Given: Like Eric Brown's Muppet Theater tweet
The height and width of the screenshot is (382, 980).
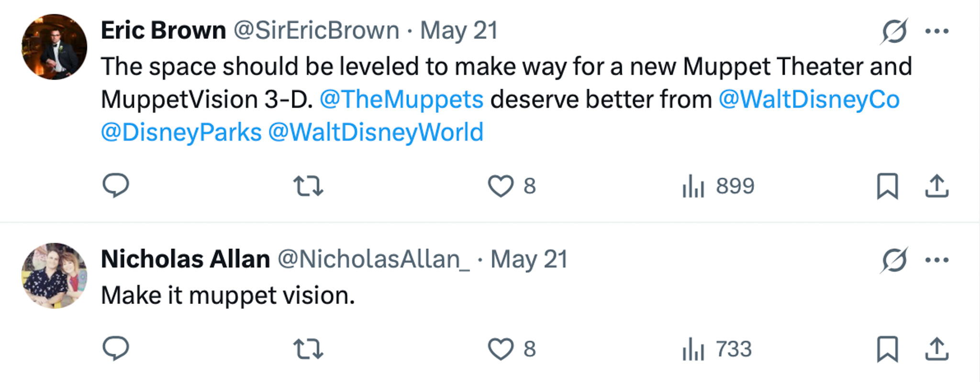Looking at the screenshot, I should [x=501, y=186].
